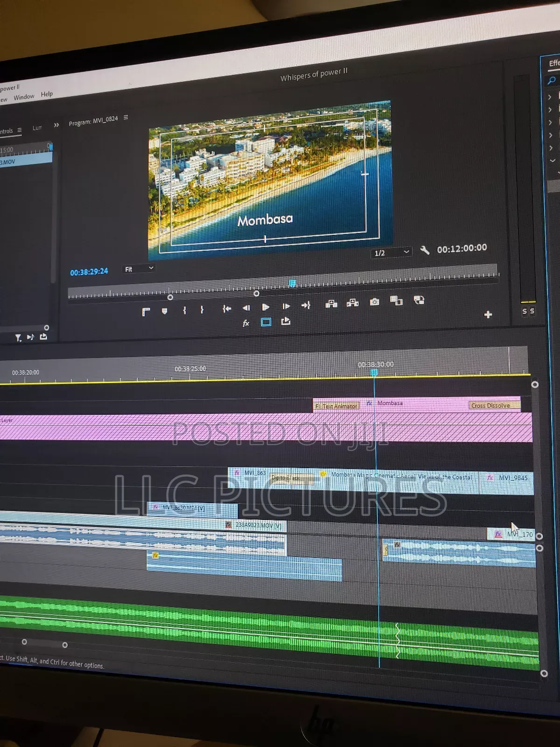
Task: Export a frame with the camera icon
Action: (x=374, y=302)
